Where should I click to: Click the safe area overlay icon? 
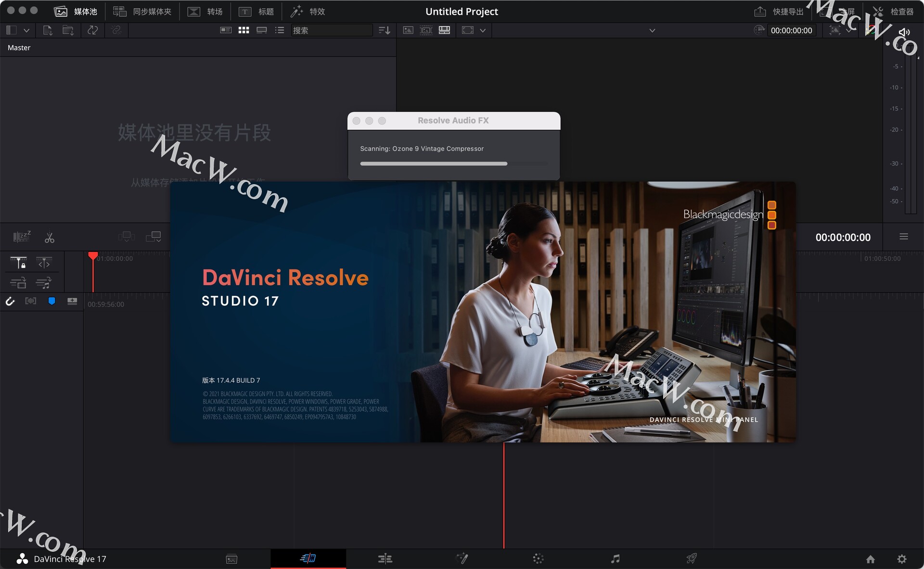468,30
